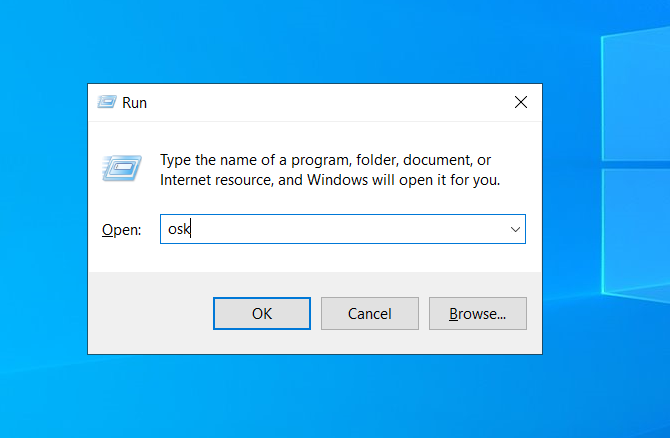The width and height of the screenshot is (670, 438).
Task: Click the "Open:" label
Action: point(121,230)
